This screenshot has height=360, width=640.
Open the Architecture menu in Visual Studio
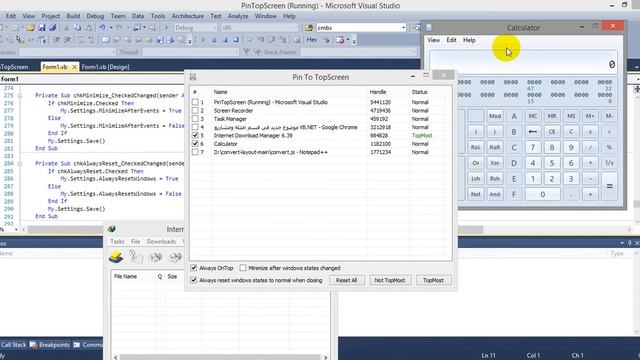[x=188, y=16]
